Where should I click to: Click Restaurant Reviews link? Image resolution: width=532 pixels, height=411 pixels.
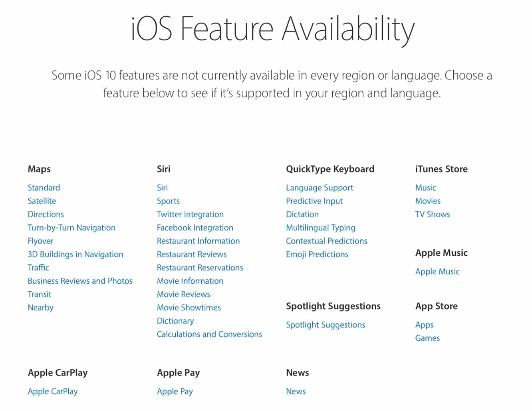click(192, 254)
